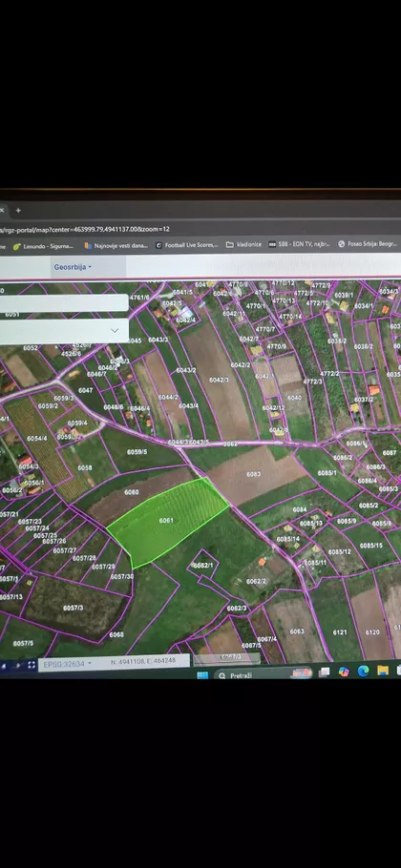Viewport: 401px width, 868px height.
Task: Click the Windows taskbar Pretraži search box
Action: pyautogui.click(x=263, y=674)
